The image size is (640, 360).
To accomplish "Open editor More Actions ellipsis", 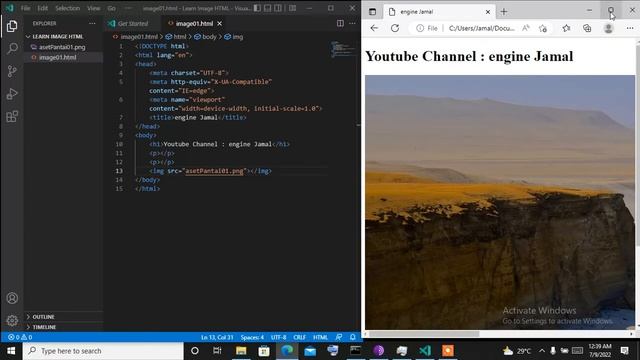I will (352, 23).
